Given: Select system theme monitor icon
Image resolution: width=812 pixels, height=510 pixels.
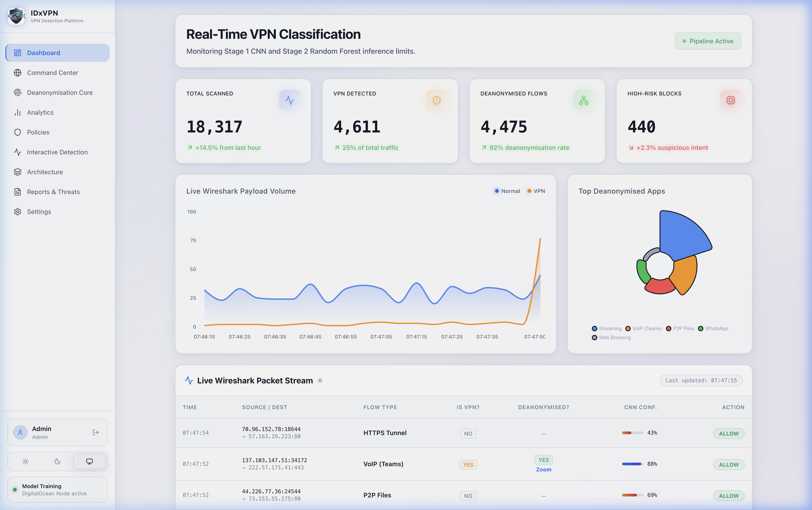Looking at the screenshot, I should 89,461.
